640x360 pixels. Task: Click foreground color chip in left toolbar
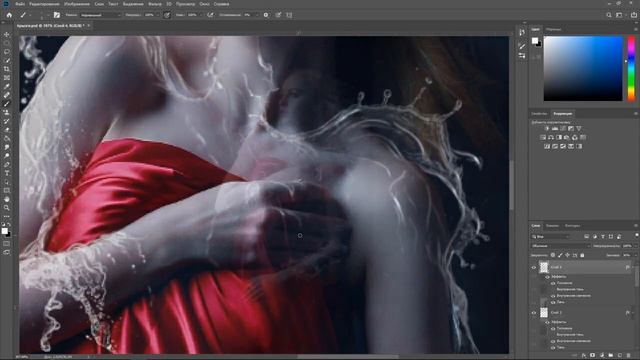[4, 231]
